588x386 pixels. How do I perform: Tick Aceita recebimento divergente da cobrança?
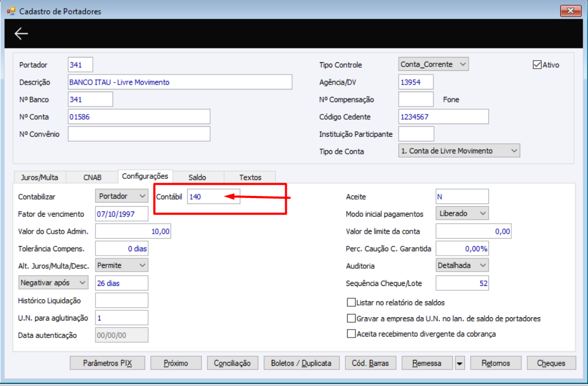[351, 334]
